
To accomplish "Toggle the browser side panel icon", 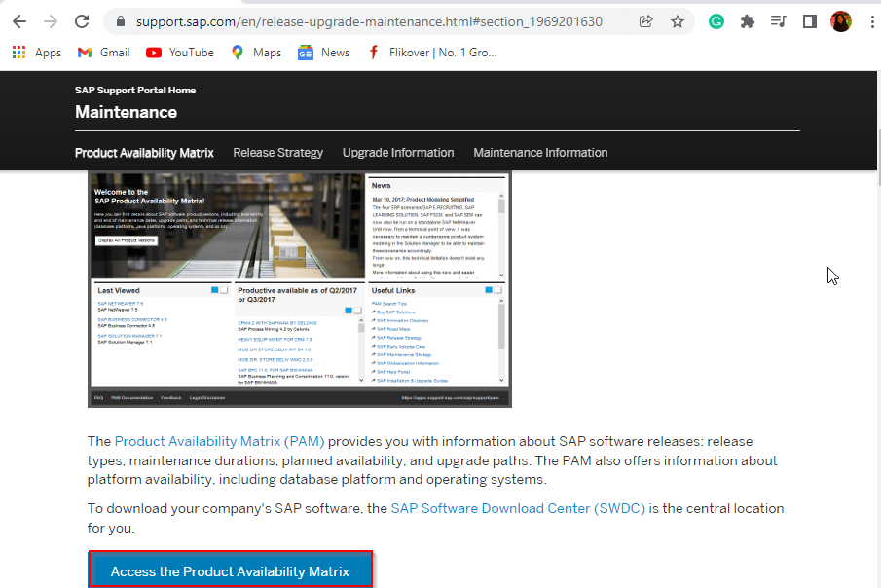I will tap(810, 22).
